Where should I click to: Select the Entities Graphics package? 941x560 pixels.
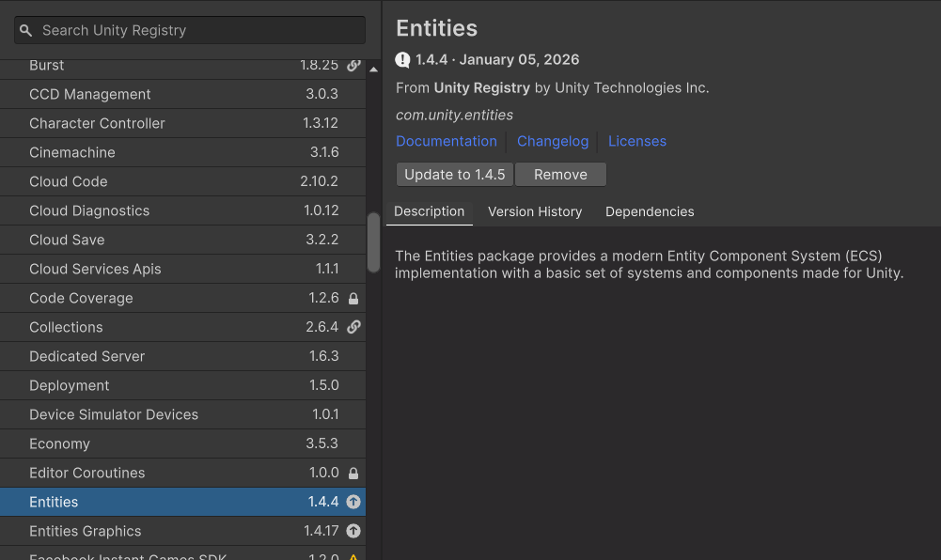click(182, 531)
